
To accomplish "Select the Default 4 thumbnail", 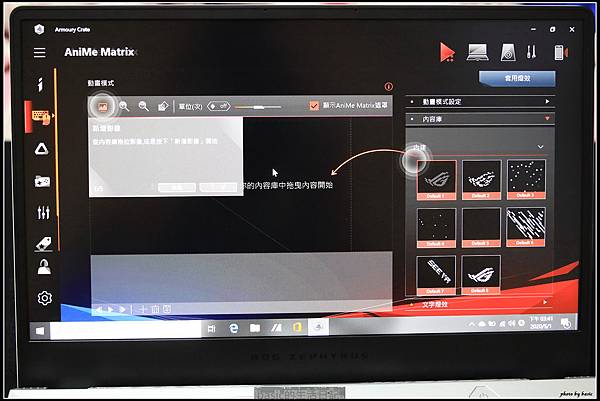I will click(x=436, y=228).
